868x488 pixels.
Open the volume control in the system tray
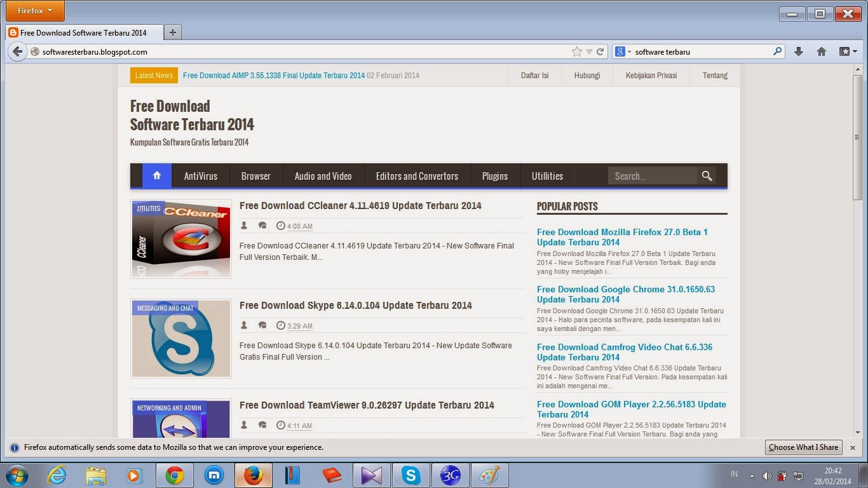(x=767, y=475)
